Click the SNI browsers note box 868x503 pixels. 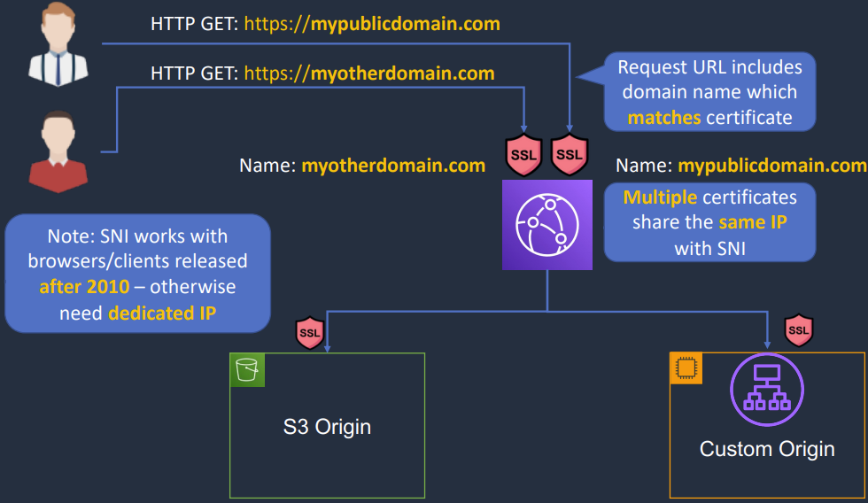[x=137, y=274]
